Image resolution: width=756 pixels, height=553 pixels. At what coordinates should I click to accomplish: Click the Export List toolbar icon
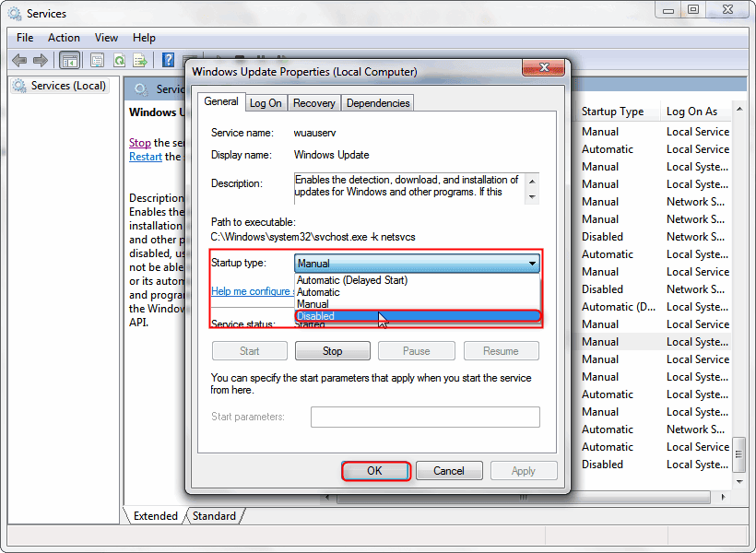pyautogui.click(x=140, y=61)
